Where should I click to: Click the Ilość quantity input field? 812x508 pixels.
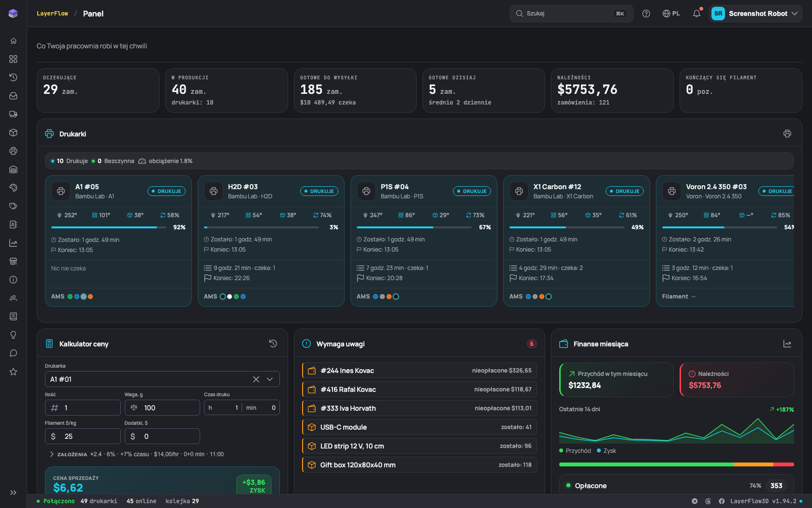click(83, 408)
